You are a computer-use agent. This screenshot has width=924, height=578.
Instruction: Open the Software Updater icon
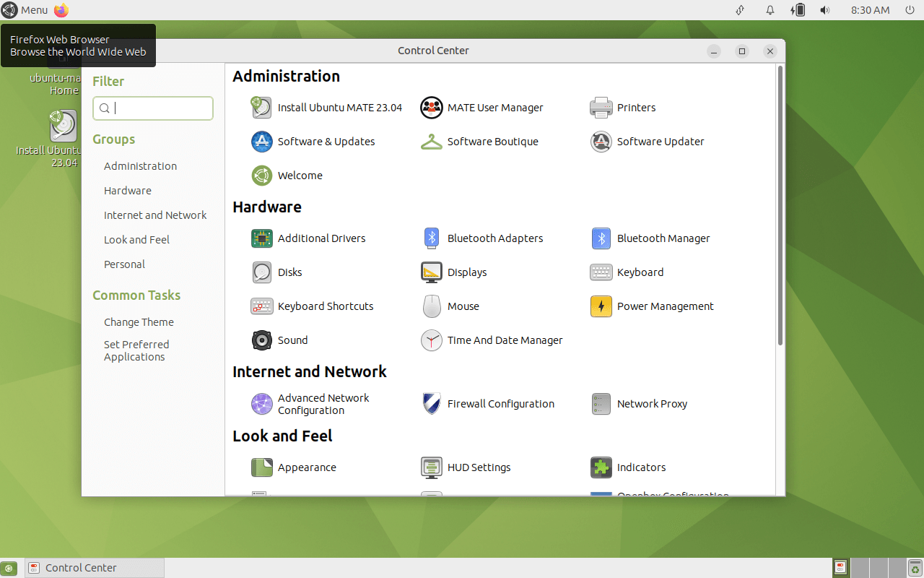coord(601,142)
